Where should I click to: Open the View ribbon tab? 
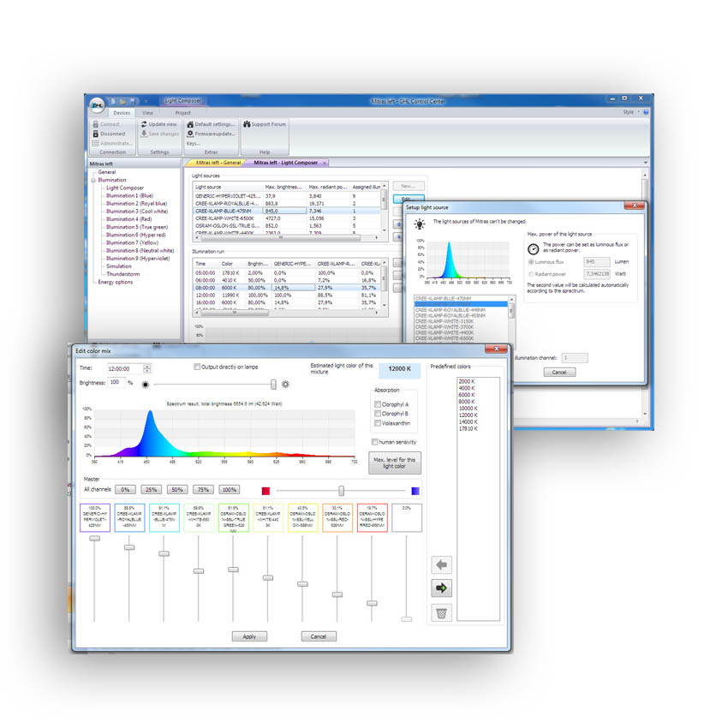147,113
